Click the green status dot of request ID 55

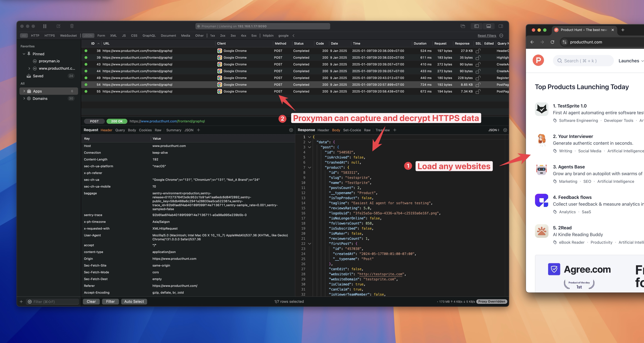[x=86, y=91]
